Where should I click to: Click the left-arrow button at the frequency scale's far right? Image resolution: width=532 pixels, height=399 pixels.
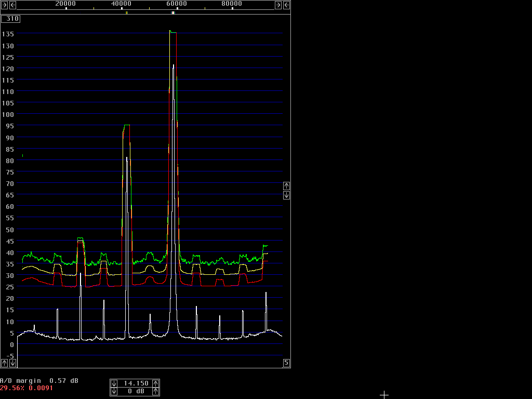click(x=286, y=5)
